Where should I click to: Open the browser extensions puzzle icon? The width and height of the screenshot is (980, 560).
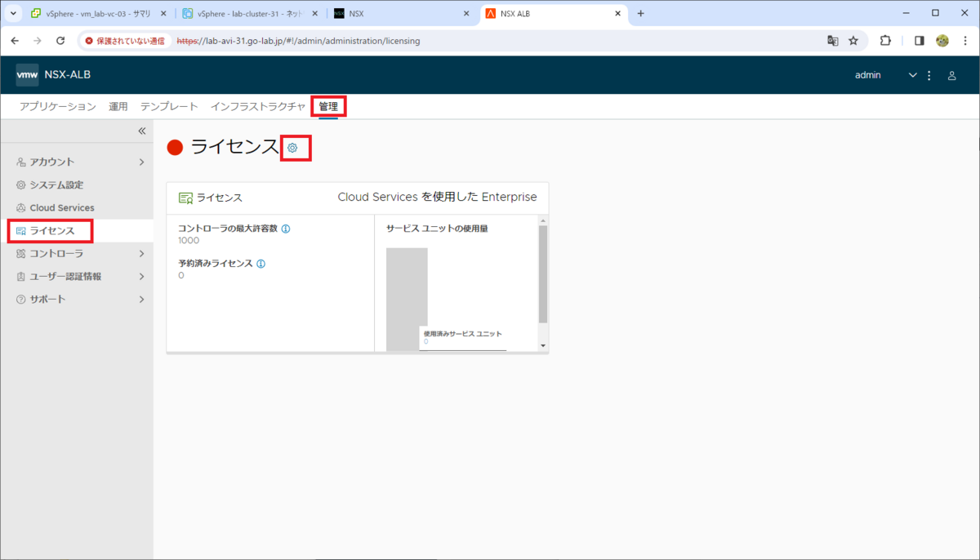[x=885, y=40]
